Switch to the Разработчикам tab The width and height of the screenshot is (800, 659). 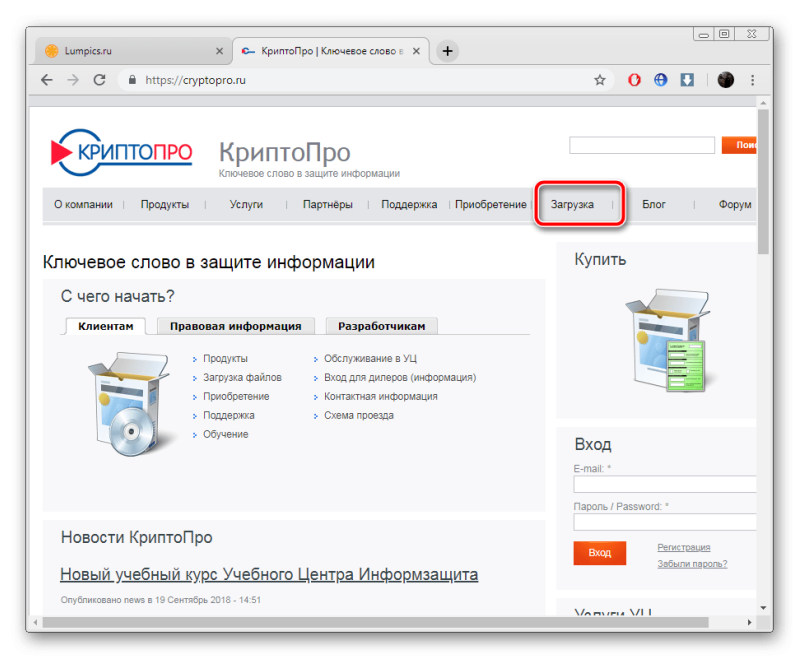[382, 326]
